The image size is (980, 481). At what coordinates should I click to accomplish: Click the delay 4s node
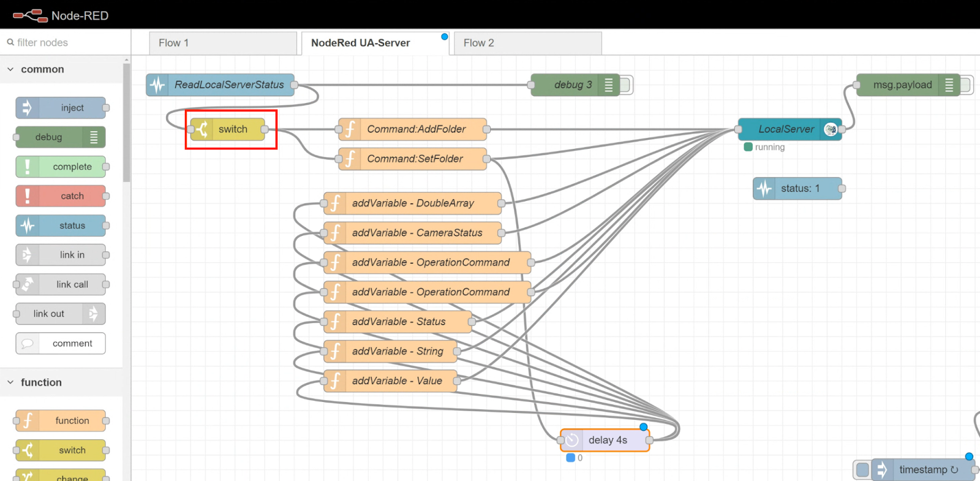(605, 440)
